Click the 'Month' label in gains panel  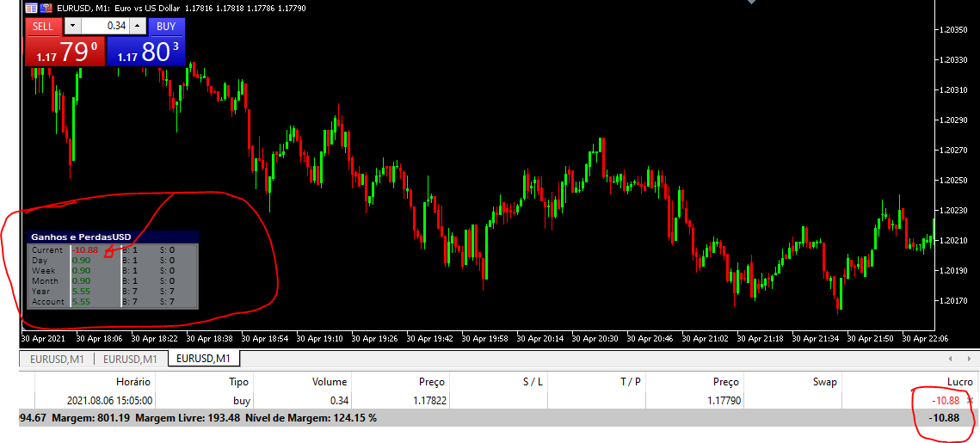(x=45, y=281)
